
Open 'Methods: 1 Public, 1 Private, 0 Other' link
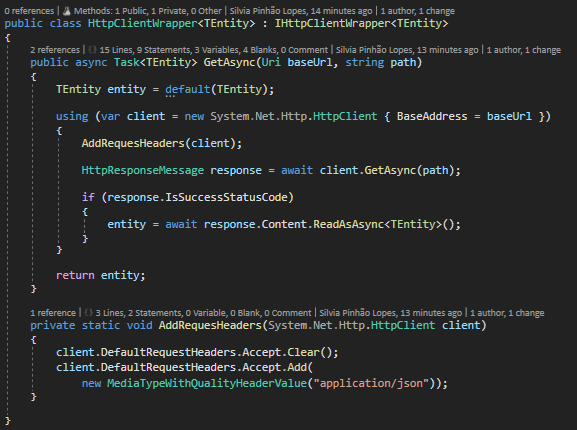(x=148, y=11)
